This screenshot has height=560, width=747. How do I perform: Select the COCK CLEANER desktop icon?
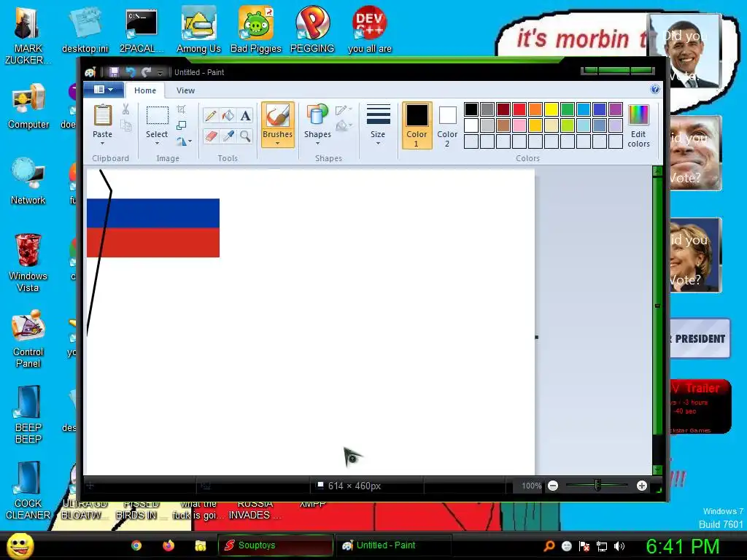(28, 490)
